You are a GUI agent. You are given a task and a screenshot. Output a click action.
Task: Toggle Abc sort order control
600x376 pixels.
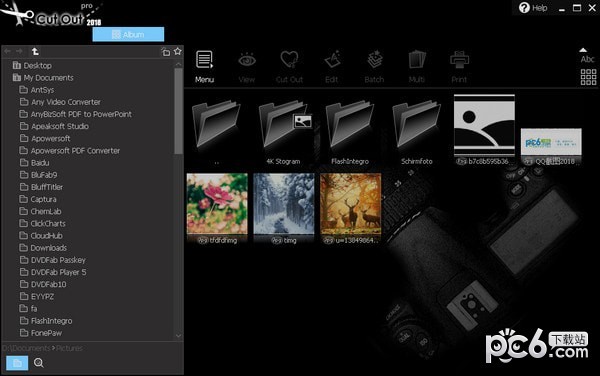(587, 56)
